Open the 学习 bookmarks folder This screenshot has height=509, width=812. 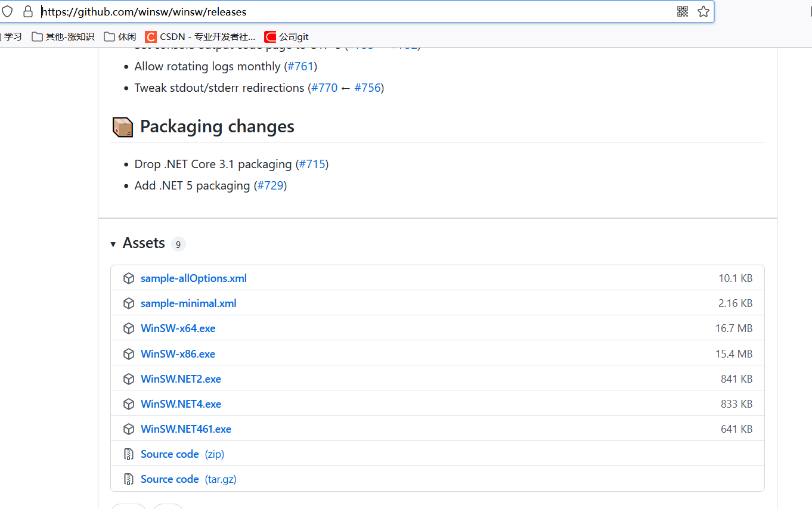point(11,37)
